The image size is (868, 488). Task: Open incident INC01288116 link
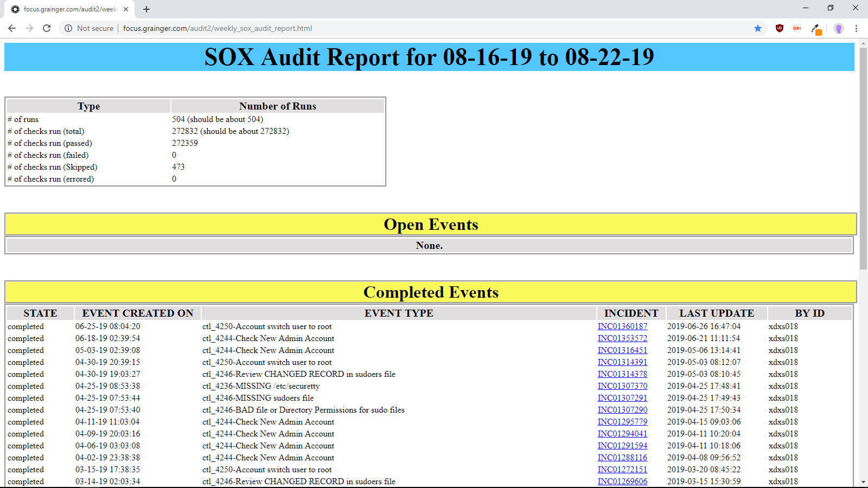click(622, 458)
